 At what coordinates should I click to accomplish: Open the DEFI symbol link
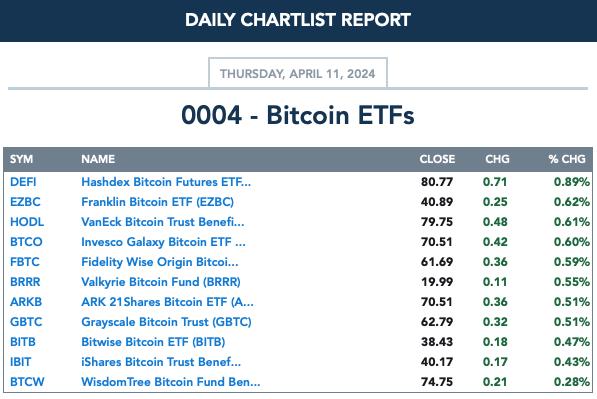(x=23, y=182)
